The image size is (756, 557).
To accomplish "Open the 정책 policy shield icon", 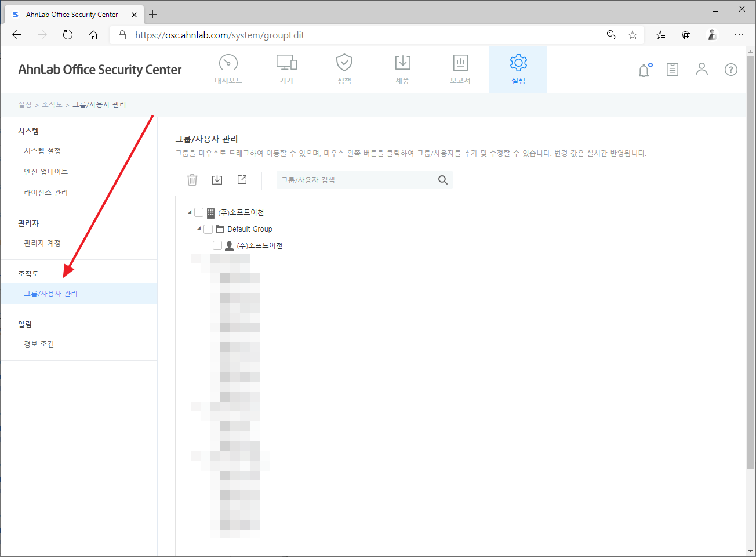I will tap(344, 70).
